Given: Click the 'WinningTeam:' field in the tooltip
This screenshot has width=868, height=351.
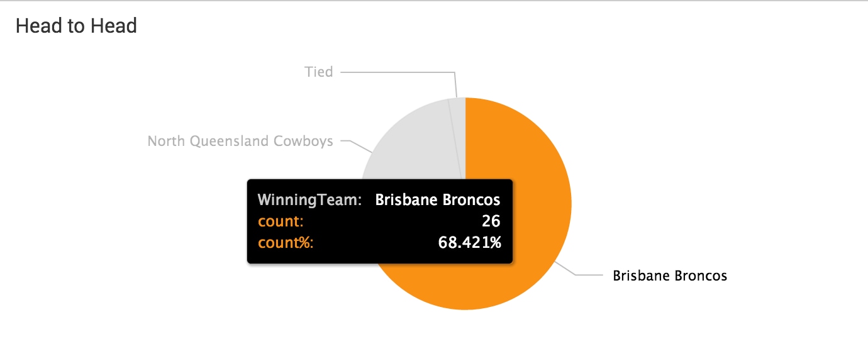Looking at the screenshot, I should (310, 200).
